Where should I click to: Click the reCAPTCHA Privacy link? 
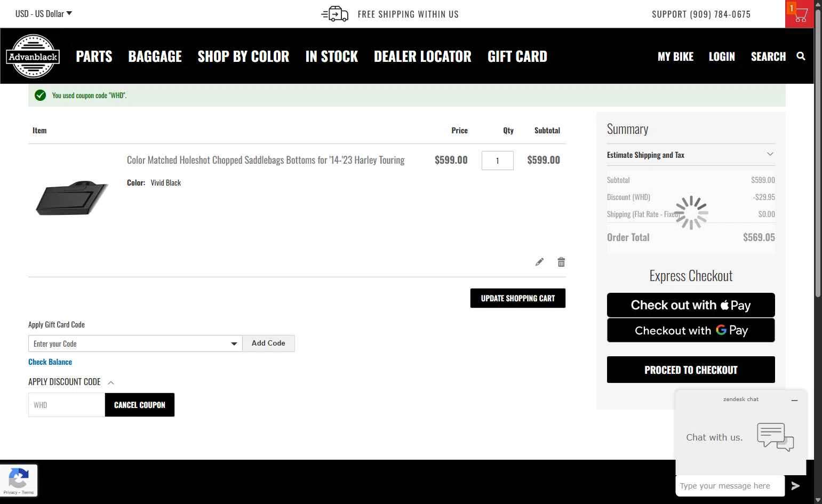[x=10, y=492]
